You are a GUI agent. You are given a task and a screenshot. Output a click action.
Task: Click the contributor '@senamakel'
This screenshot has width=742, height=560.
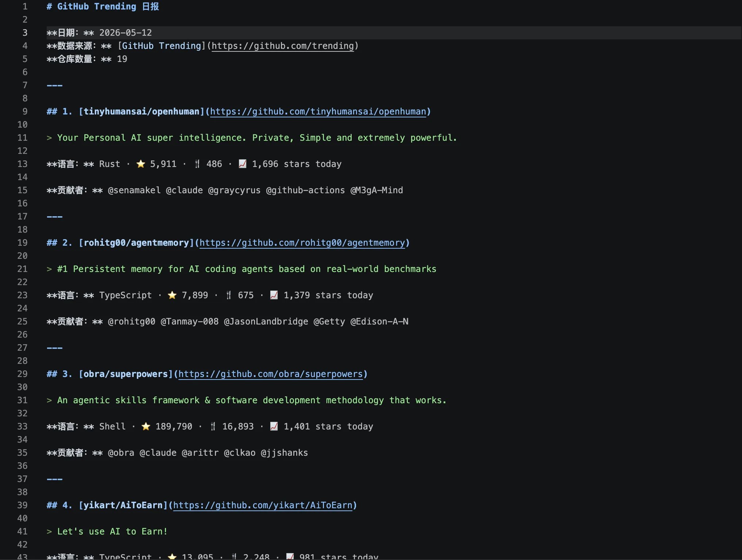click(x=134, y=190)
